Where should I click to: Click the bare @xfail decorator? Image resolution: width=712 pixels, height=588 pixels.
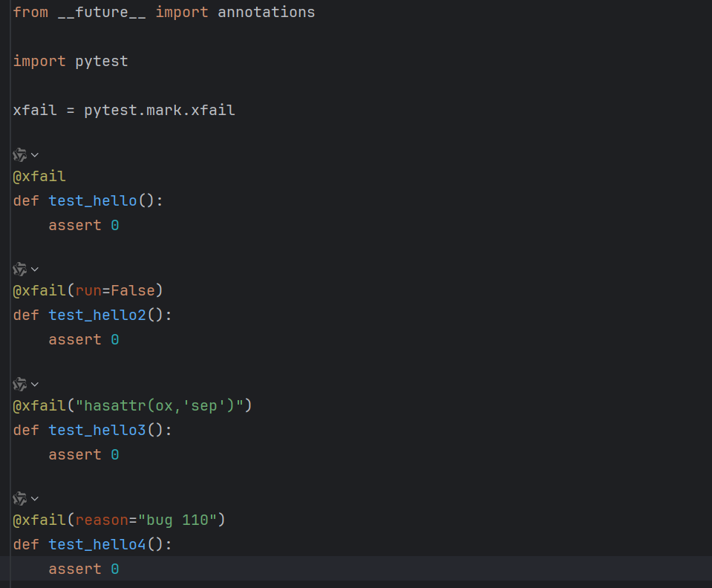click(39, 176)
